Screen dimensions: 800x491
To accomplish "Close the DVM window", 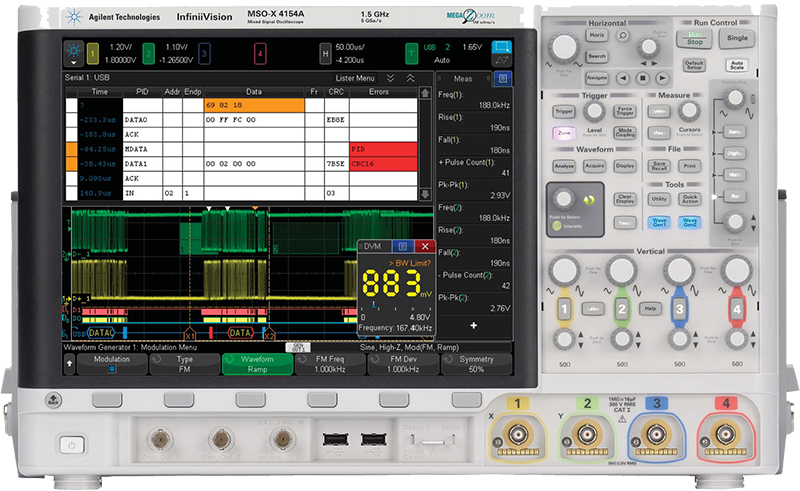I will 424,246.
